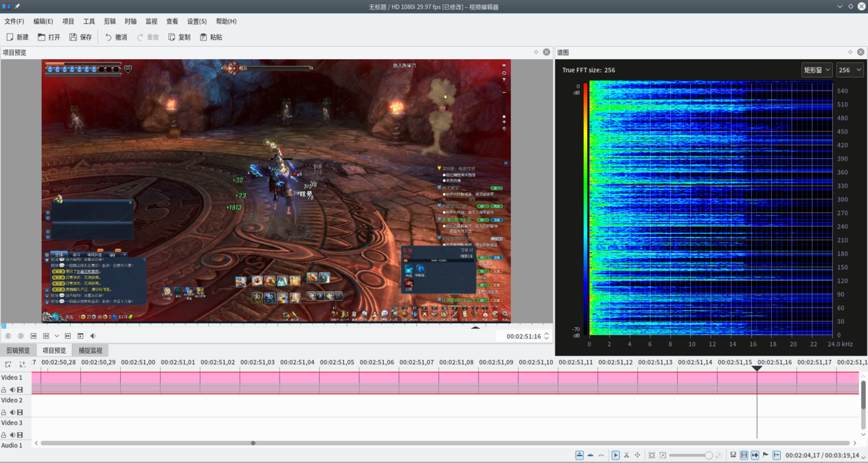Open the play options dropdown beside the play button
This screenshot has width=868, height=463.
click(x=56, y=335)
